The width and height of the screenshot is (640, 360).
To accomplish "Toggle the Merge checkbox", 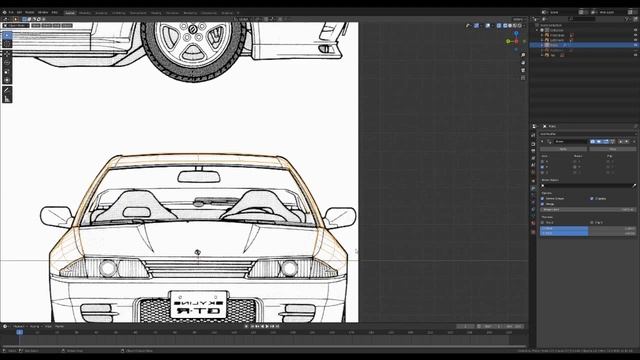I will coord(542,204).
